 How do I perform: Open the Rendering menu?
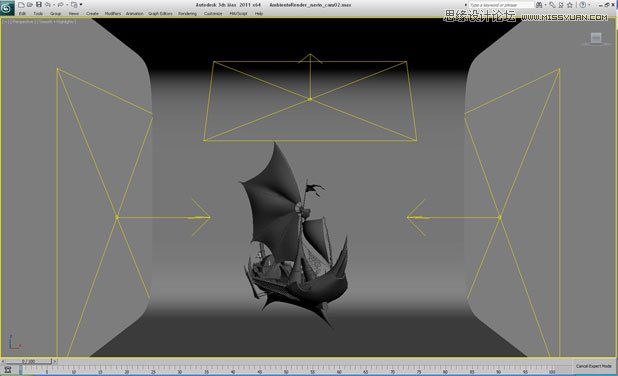[187, 13]
